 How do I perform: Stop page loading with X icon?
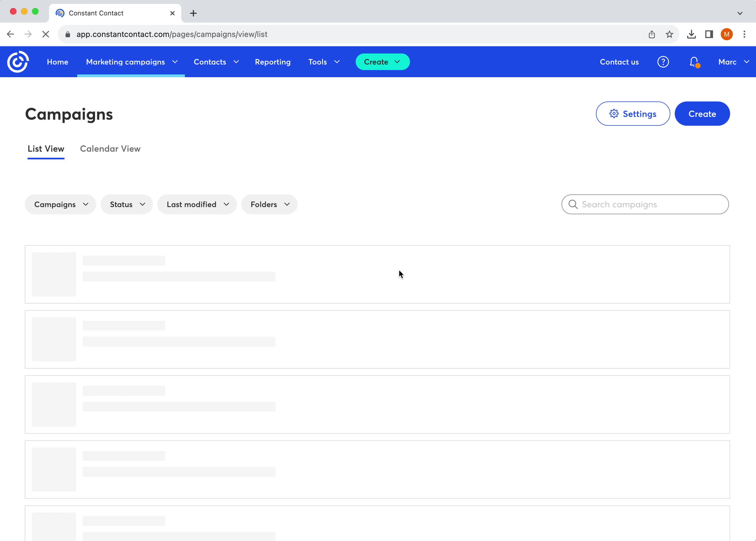[x=46, y=34]
